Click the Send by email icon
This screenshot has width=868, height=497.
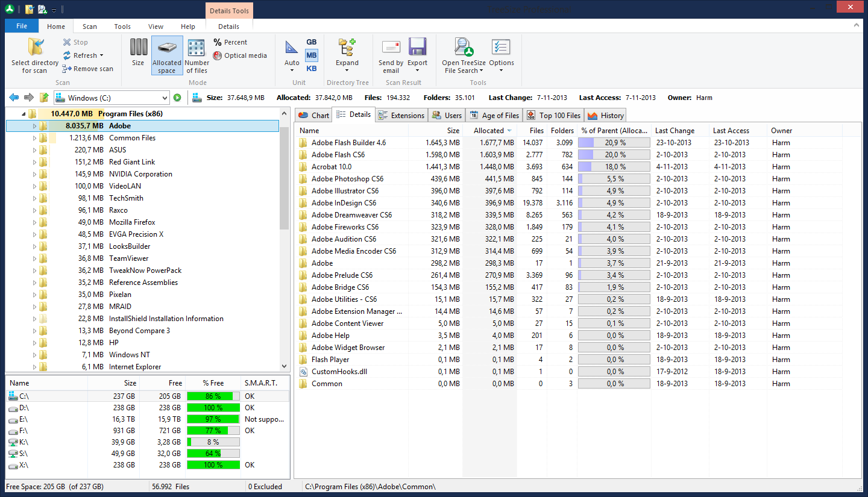(391, 48)
